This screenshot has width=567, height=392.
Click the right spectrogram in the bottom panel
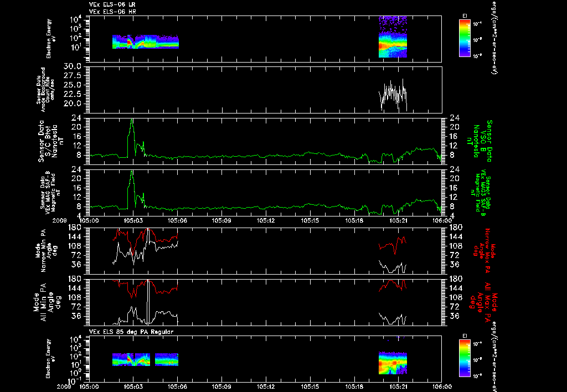coord(393,363)
